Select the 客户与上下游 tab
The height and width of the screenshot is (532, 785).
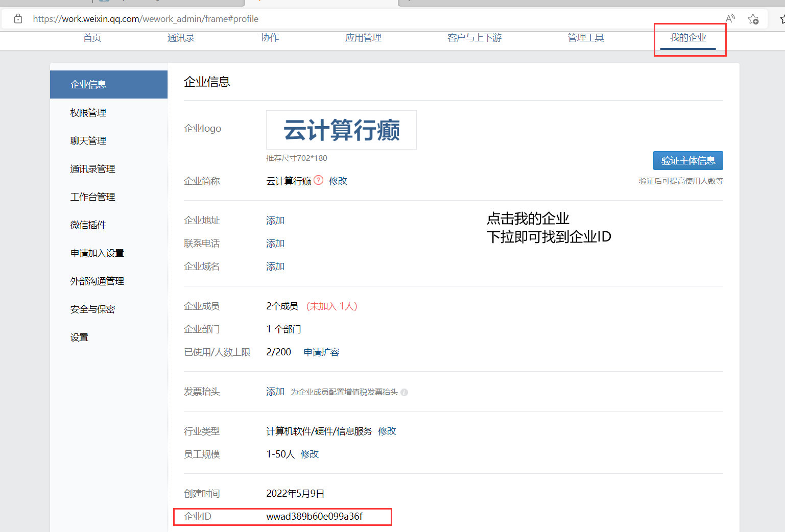point(474,38)
